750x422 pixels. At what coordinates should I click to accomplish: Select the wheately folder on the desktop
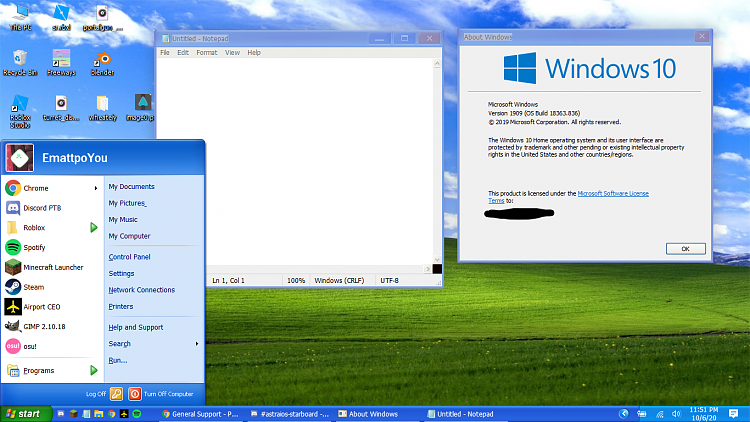[102, 108]
